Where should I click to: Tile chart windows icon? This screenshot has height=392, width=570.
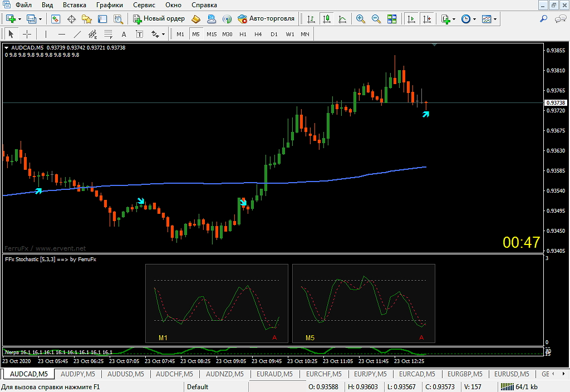(x=392, y=19)
